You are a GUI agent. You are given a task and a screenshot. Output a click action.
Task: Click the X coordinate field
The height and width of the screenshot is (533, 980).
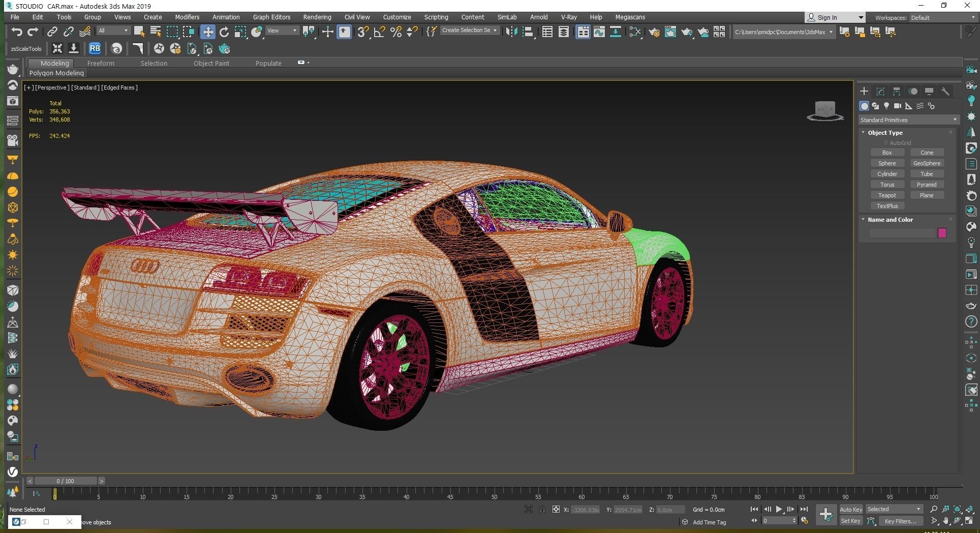coord(585,510)
